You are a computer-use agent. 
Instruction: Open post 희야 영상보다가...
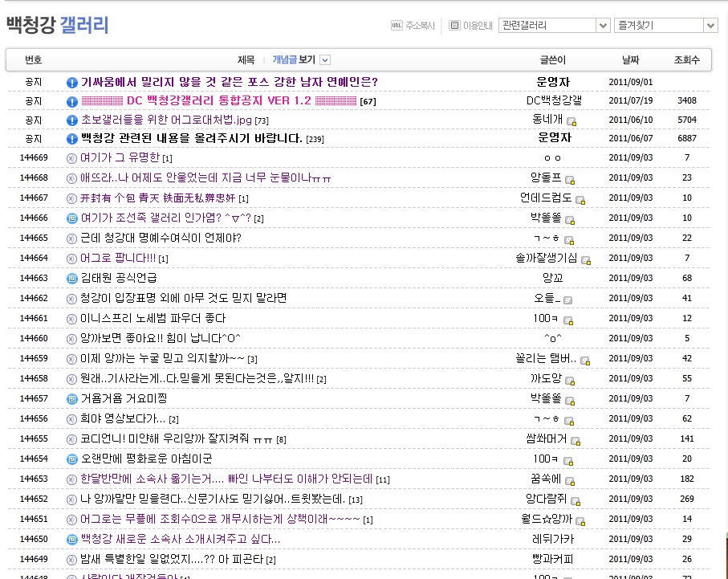coord(123,418)
